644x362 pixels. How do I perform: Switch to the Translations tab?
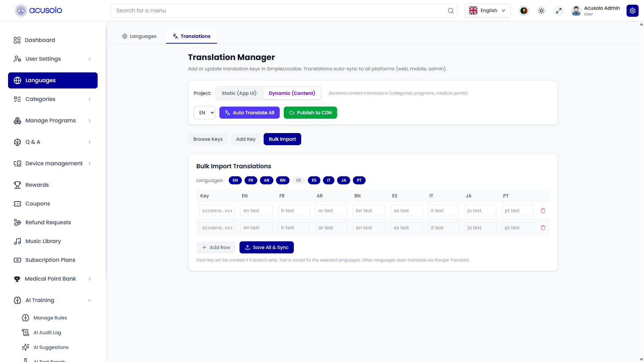[192, 36]
